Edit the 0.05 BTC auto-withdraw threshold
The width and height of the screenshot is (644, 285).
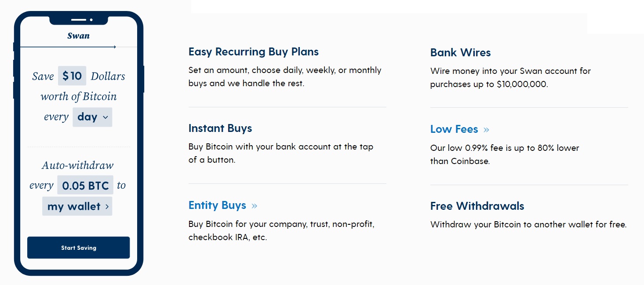coord(85,185)
